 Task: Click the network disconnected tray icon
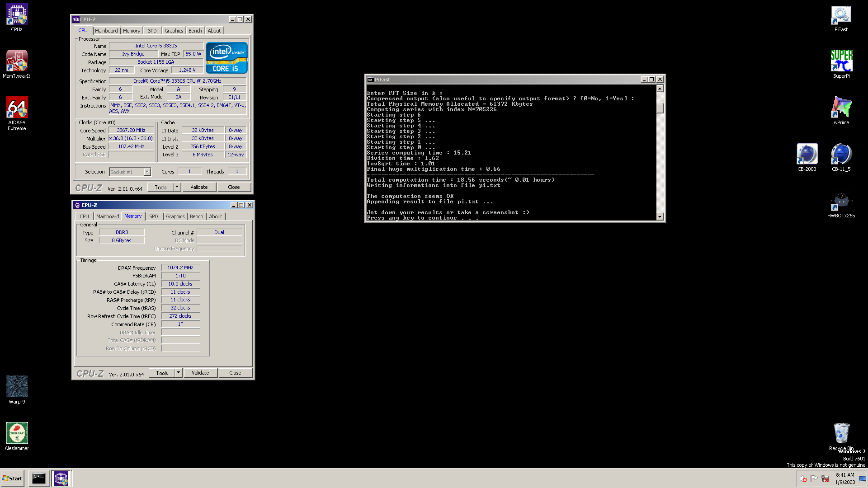click(825, 479)
